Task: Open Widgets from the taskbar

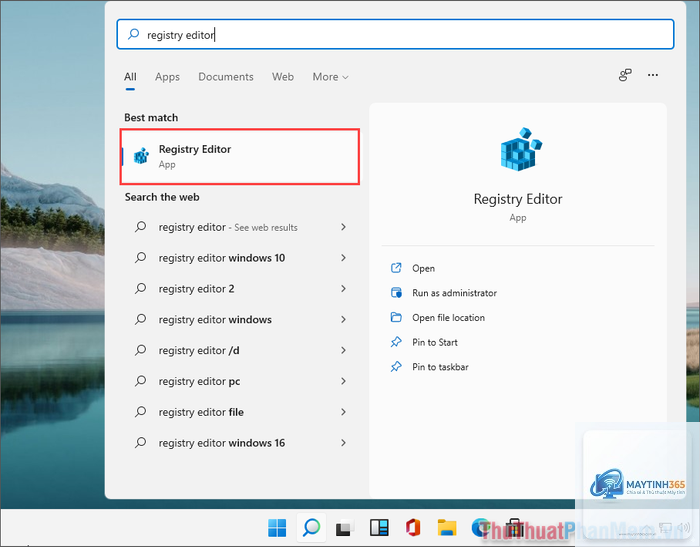Action: tap(379, 528)
